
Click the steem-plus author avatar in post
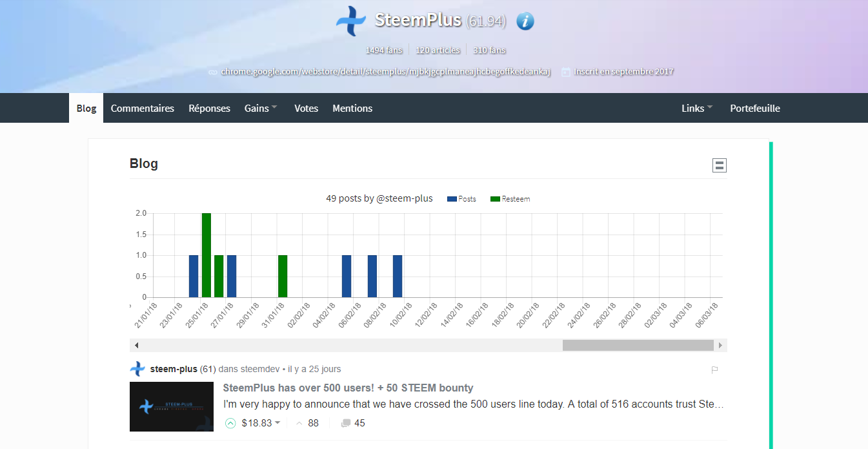[137, 369]
